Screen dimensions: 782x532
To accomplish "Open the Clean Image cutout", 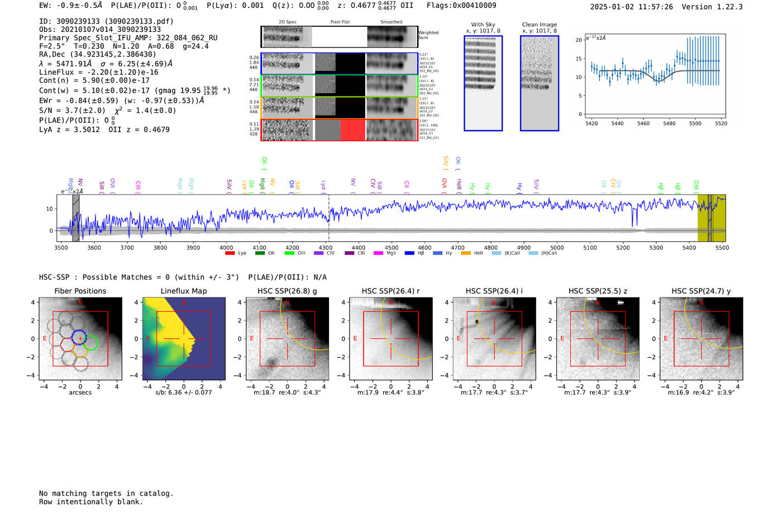I will tap(540, 83).
